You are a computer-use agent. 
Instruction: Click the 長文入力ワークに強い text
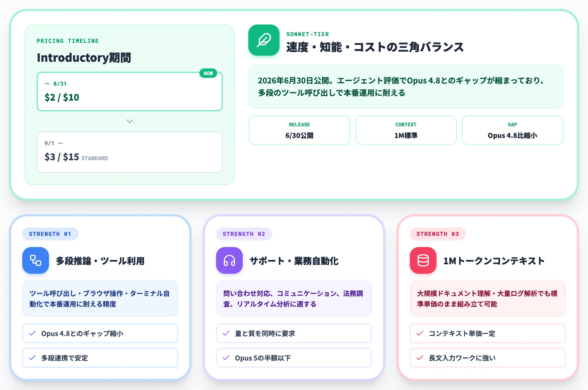click(462, 358)
